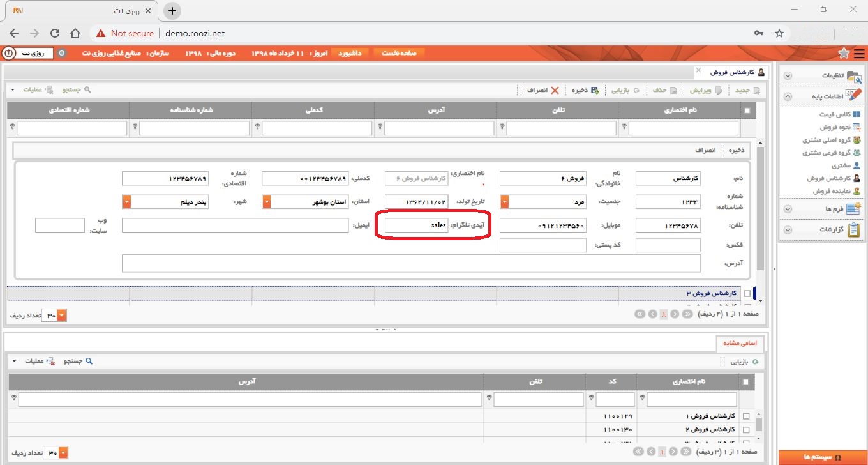
Task: Click بازیابی in lower grid toolbar
Action: pyautogui.click(x=745, y=362)
